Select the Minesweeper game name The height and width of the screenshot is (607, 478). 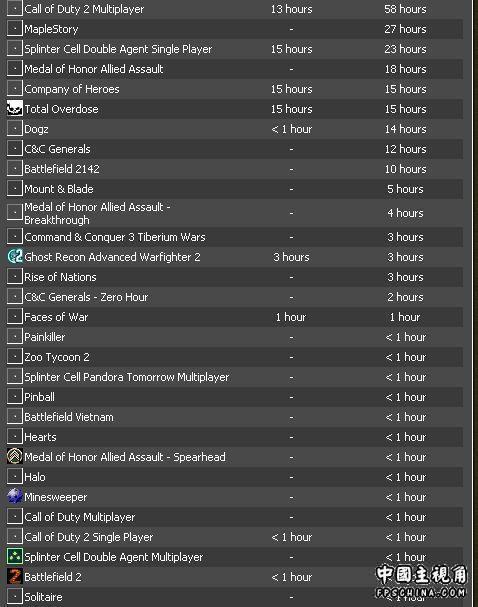click(x=56, y=497)
